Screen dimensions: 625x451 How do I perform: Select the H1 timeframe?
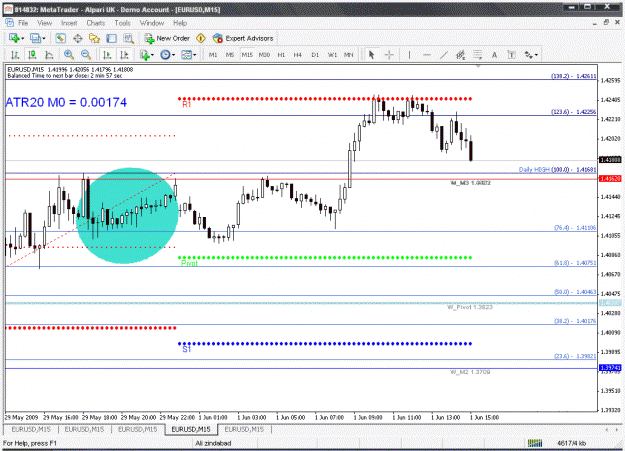pyautogui.click(x=281, y=55)
